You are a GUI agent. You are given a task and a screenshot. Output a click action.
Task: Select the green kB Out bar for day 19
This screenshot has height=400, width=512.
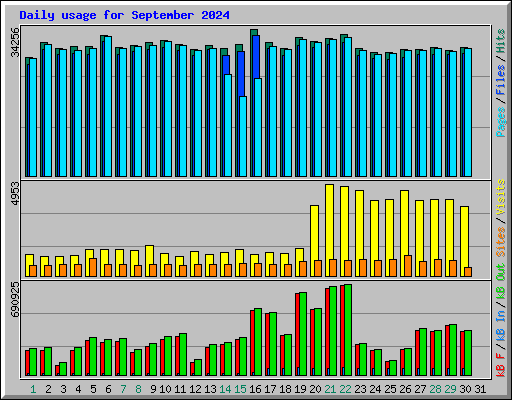pyautogui.click(x=303, y=334)
